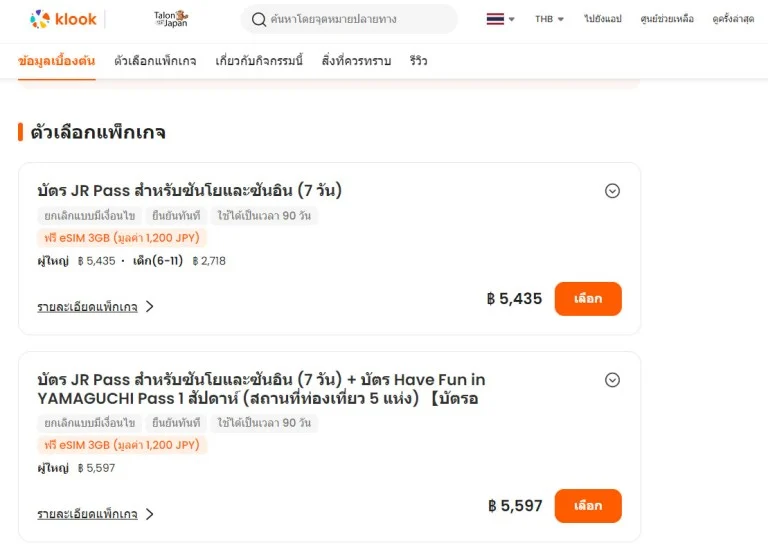768x550 pixels.
Task: Select the ฿5,435 package with เลือก button
Action: (x=588, y=299)
